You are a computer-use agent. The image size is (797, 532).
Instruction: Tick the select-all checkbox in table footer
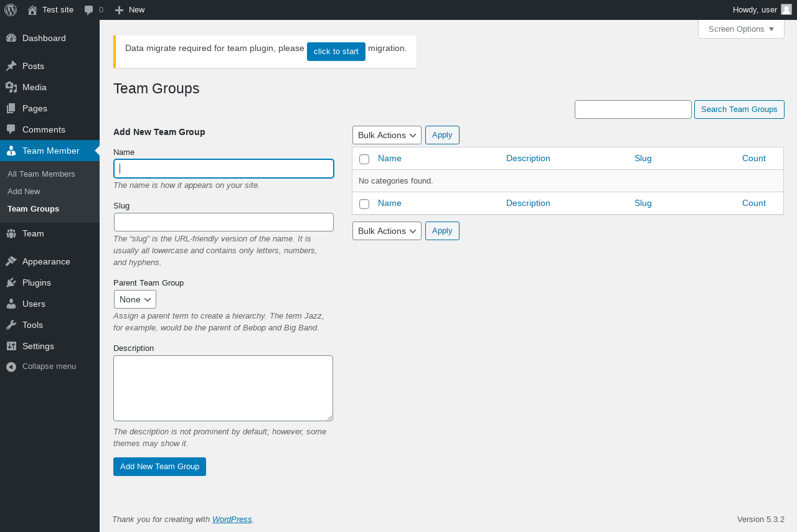(x=364, y=204)
